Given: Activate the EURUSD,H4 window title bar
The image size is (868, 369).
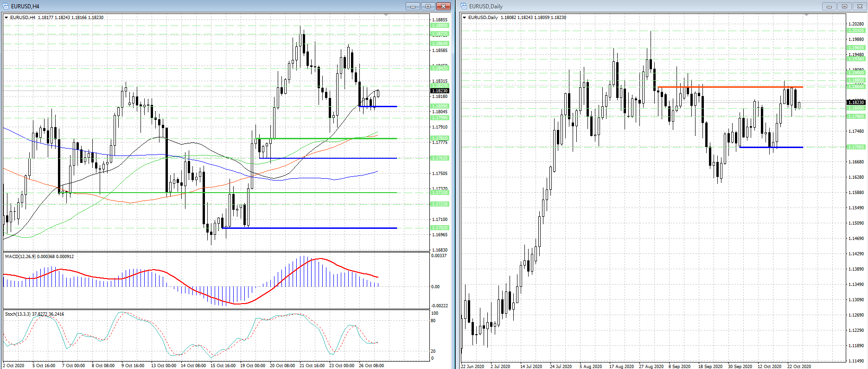Looking at the screenshot, I should tap(209, 6).
